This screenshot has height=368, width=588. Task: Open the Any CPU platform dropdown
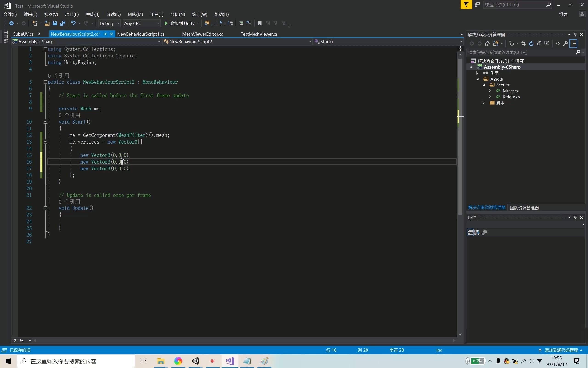point(142,23)
